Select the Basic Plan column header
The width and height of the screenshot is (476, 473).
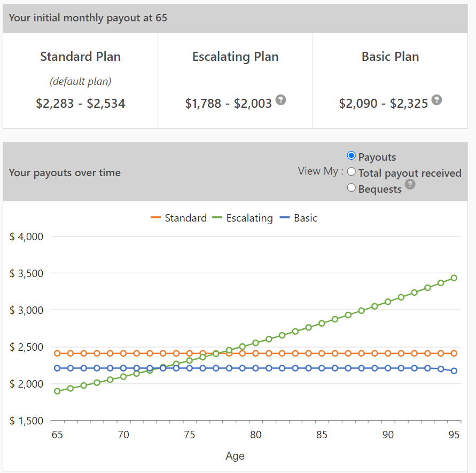tap(389, 57)
